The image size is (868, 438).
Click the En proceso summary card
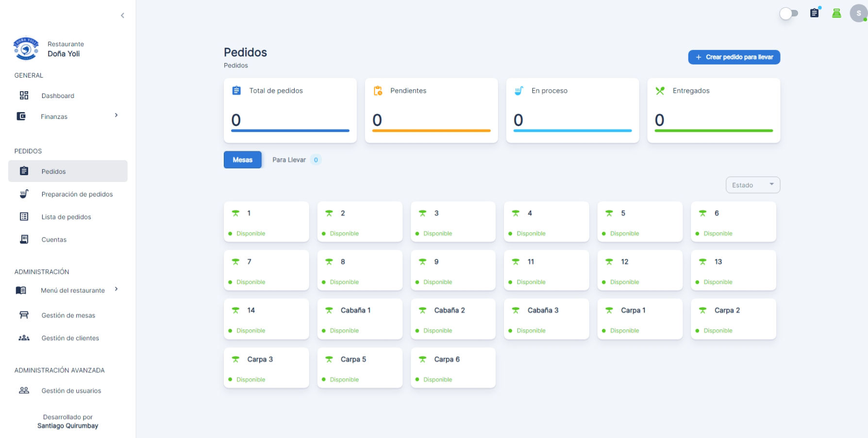coord(572,111)
